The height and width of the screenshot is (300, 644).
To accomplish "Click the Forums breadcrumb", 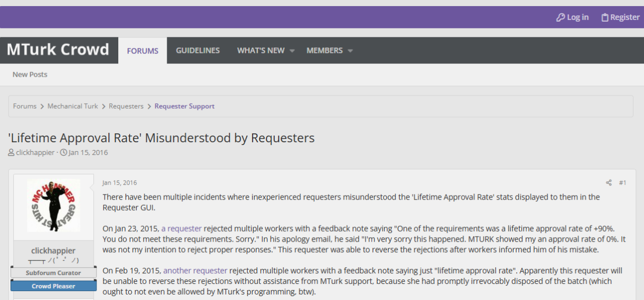I will [24, 106].
